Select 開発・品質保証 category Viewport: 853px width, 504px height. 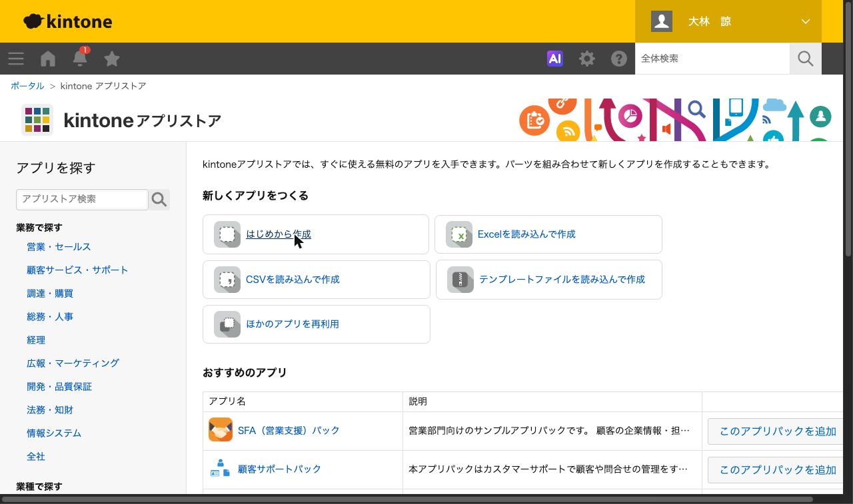59,386
